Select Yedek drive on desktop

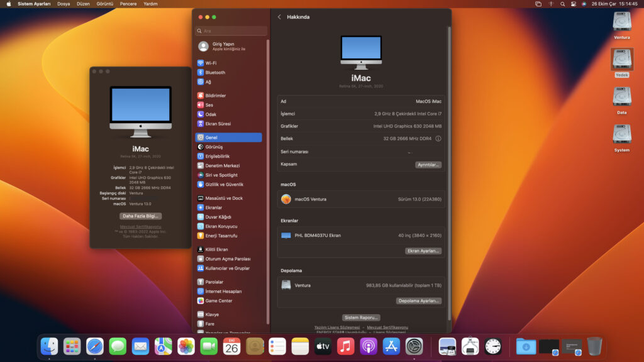tap(622, 62)
